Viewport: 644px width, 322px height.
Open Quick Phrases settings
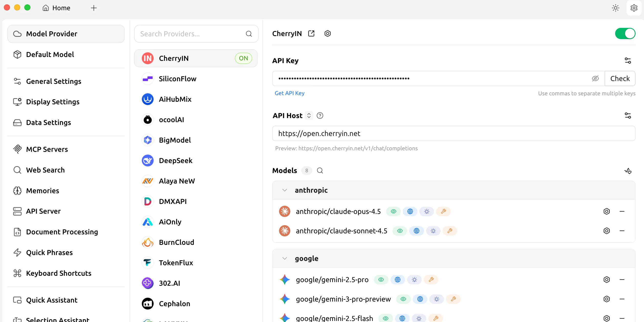point(66,252)
